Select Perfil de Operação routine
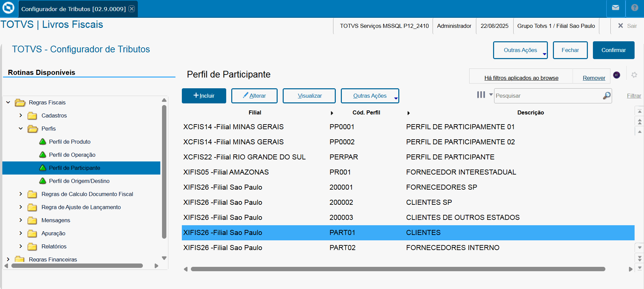Viewport: 644px width, 289px height. [x=72, y=155]
